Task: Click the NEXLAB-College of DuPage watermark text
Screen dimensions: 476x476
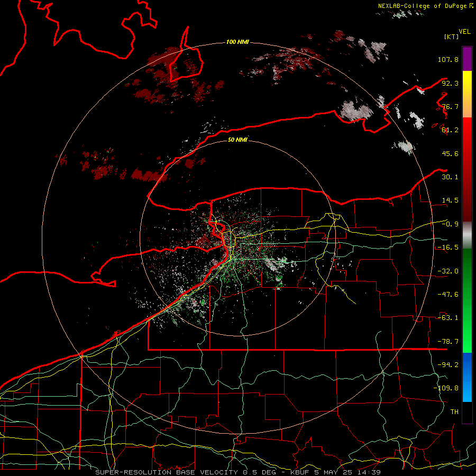Action: tap(425, 6)
